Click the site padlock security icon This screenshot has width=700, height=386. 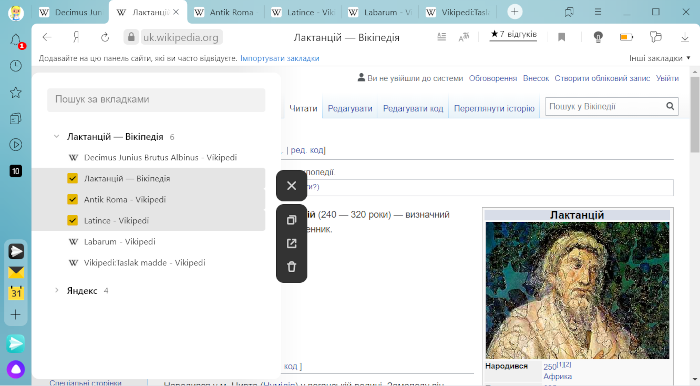pos(131,37)
